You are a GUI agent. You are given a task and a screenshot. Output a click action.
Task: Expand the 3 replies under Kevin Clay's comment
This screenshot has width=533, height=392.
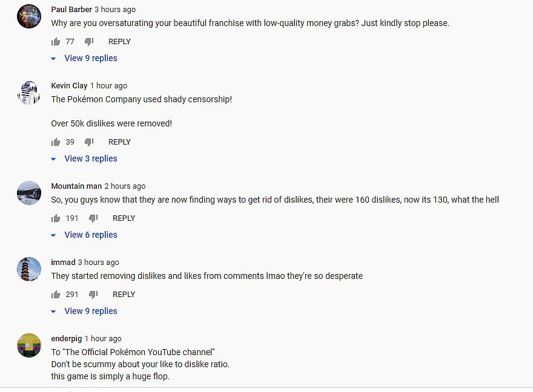click(x=90, y=158)
